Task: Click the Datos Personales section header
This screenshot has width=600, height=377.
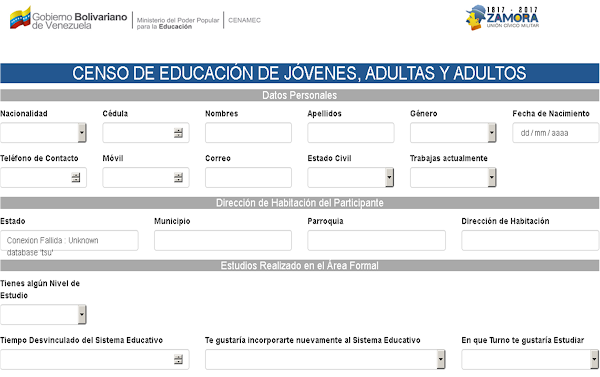Action: (x=300, y=95)
